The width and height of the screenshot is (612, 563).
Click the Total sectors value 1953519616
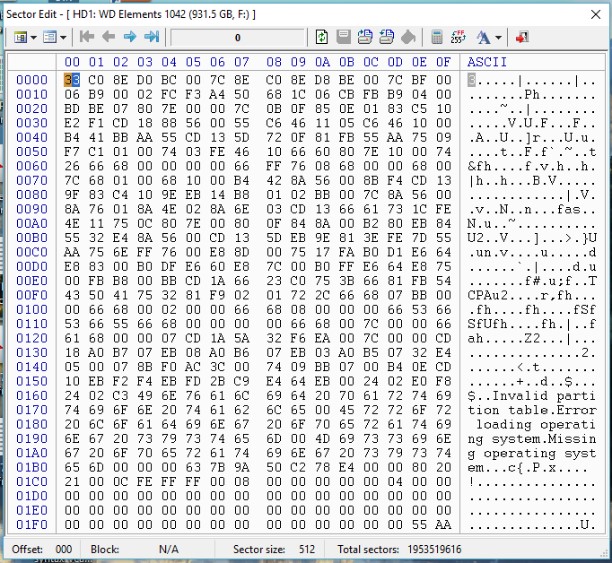tap(434, 550)
